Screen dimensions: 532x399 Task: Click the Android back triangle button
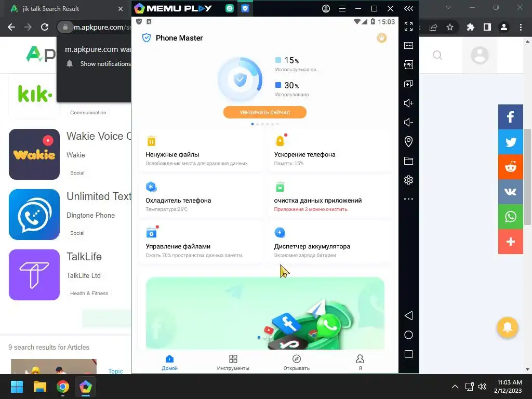[408, 315]
